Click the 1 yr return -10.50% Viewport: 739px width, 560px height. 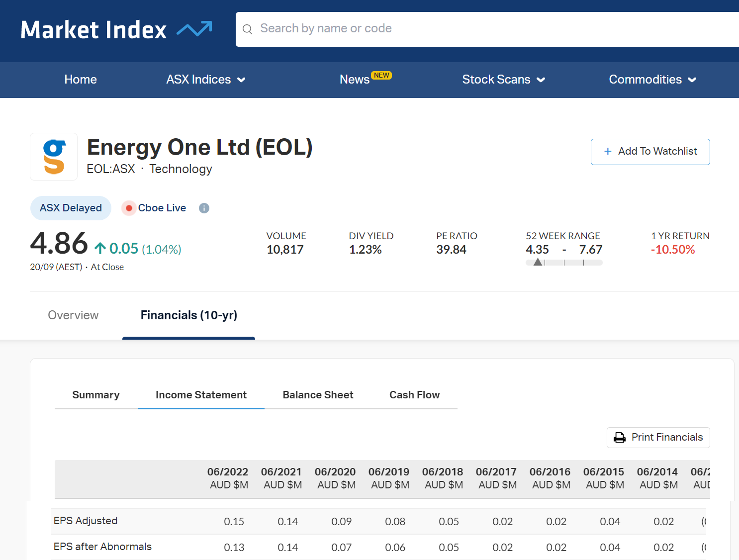pos(673,250)
